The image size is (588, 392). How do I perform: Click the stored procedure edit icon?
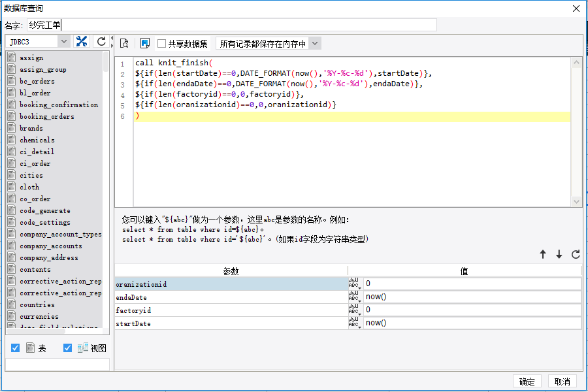click(x=145, y=44)
